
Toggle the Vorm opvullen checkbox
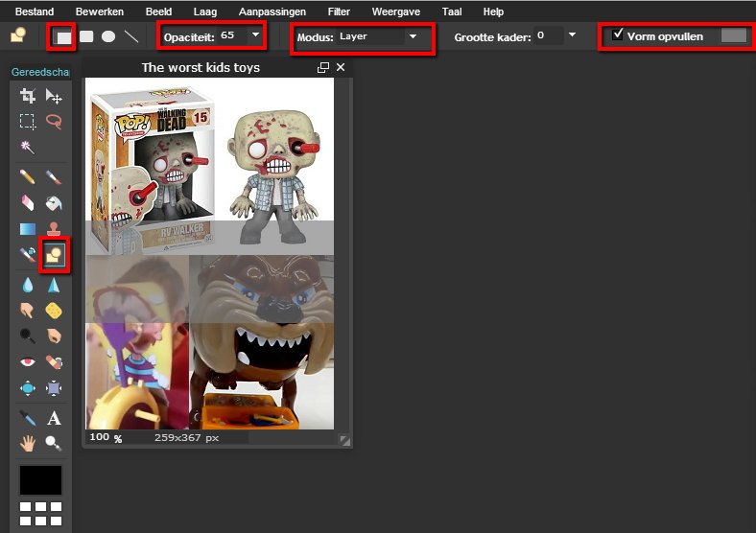coord(618,35)
